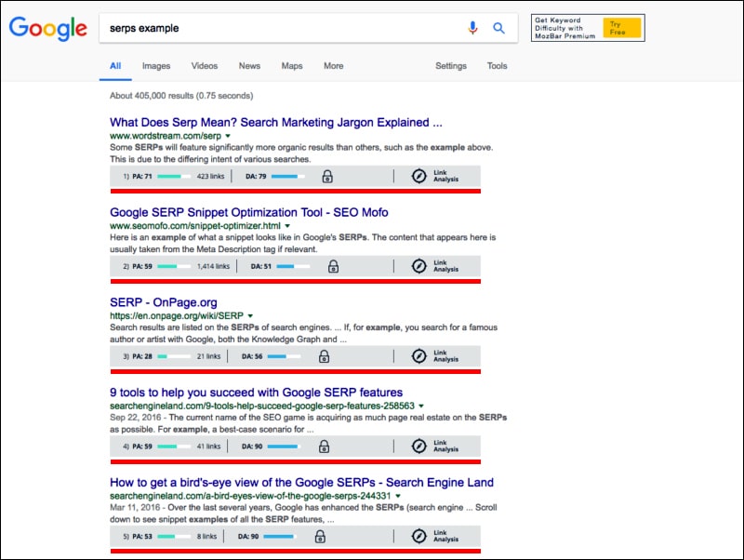Click the https://en.onpage.org/wiki/SERP green URL
This screenshot has width=744, height=560.
click(177, 316)
